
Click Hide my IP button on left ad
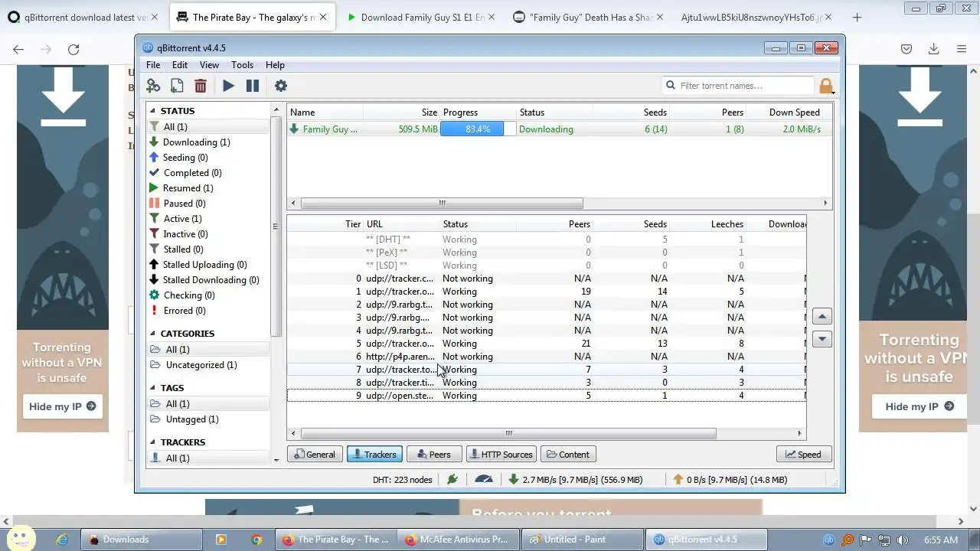(63, 406)
